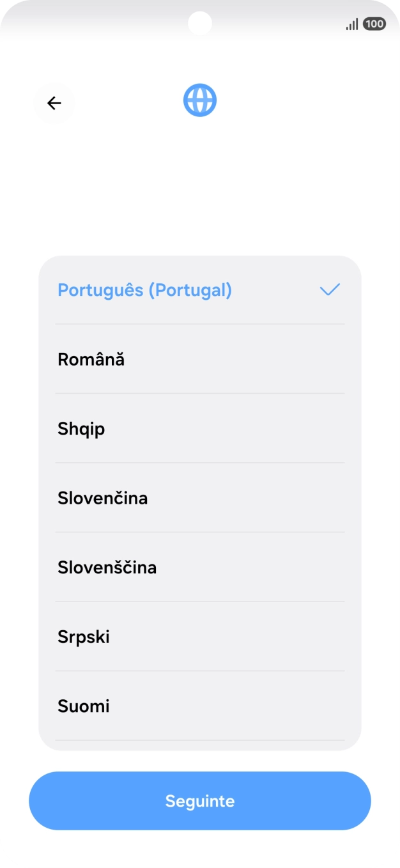This screenshot has height=868, width=400.
Task: Click the checkmark beside Português (Portugal)
Action: pos(330,290)
